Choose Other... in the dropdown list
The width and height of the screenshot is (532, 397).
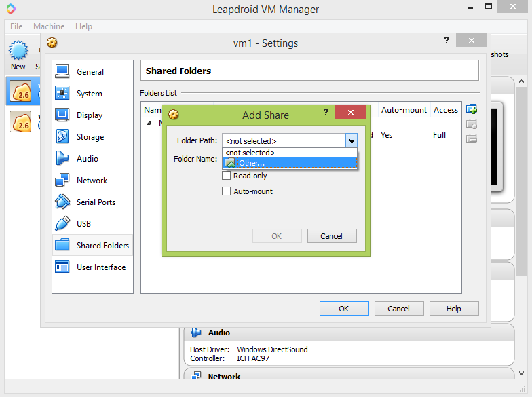pyautogui.click(x=289, y=163)
